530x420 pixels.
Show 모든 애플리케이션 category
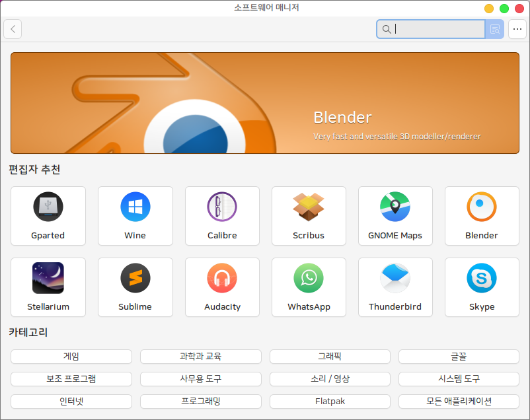(459, 402)
